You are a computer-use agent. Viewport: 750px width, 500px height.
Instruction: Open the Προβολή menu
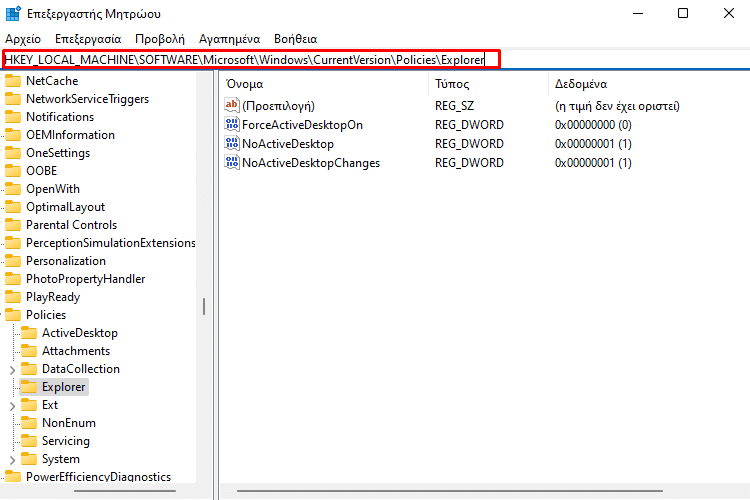(160, 39)
